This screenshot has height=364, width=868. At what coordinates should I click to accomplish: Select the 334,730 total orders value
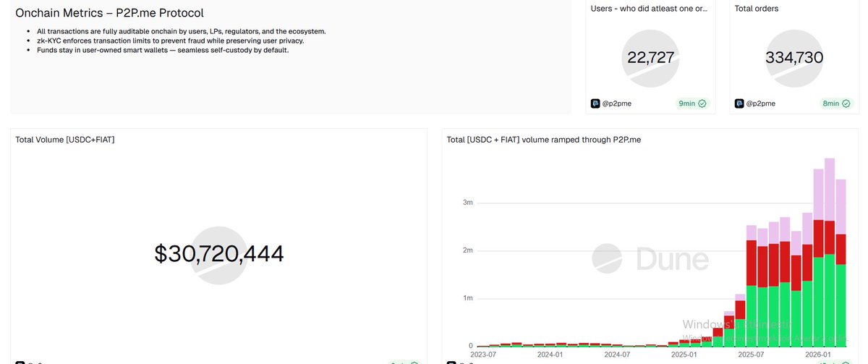click(794, 57)
